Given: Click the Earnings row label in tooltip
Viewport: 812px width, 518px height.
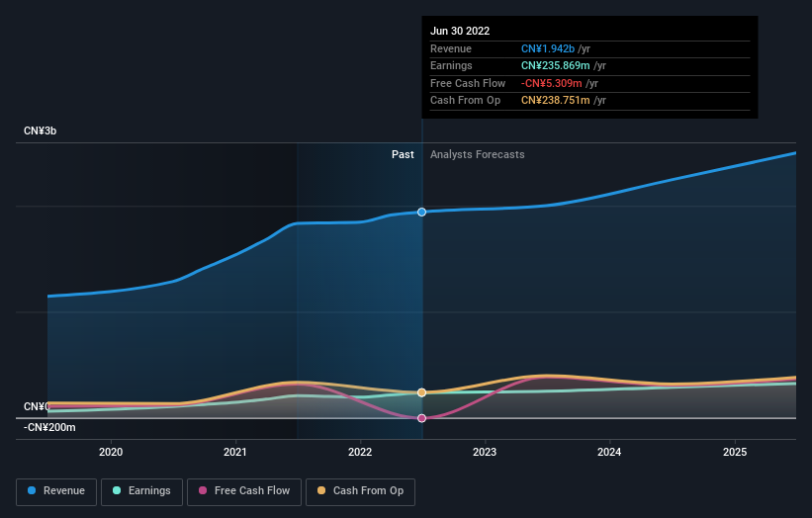Looking at the screenshot, I should [452, 65].
